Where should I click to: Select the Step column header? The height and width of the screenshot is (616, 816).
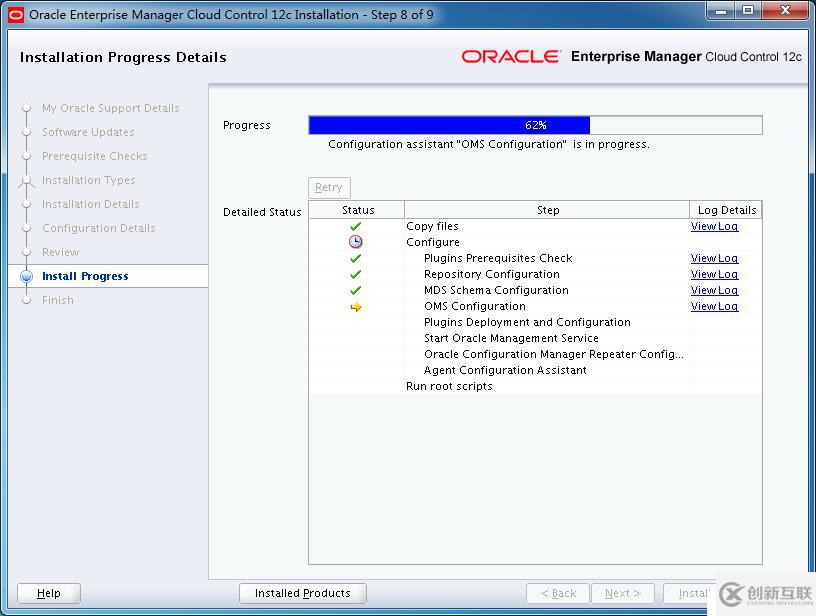(x=548, y=210)
